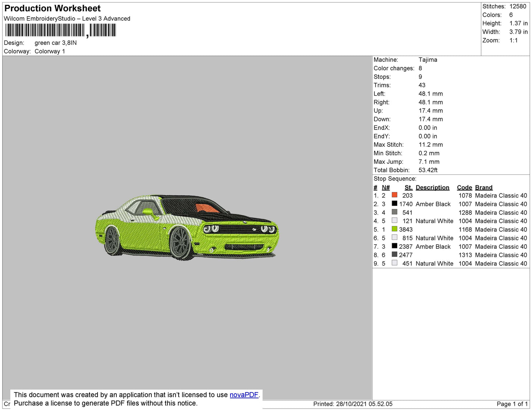Click stitch count 2387 in row 7
532x411 pixels.
pos(406,247)
